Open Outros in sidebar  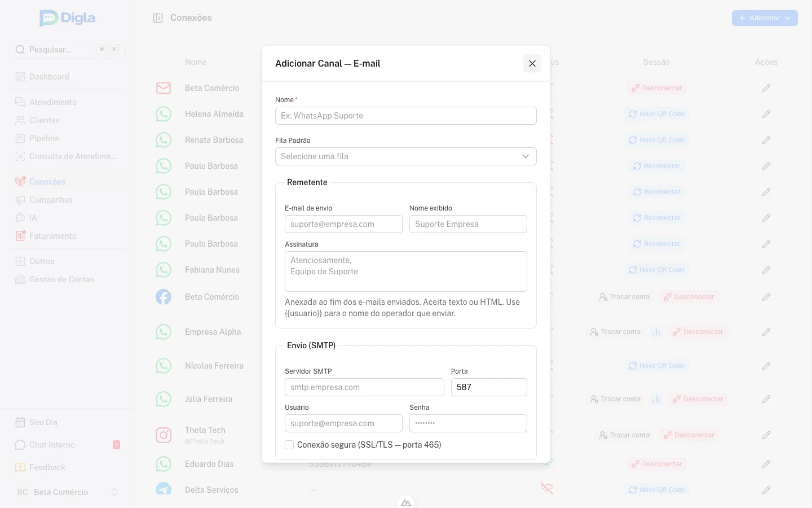67,261
